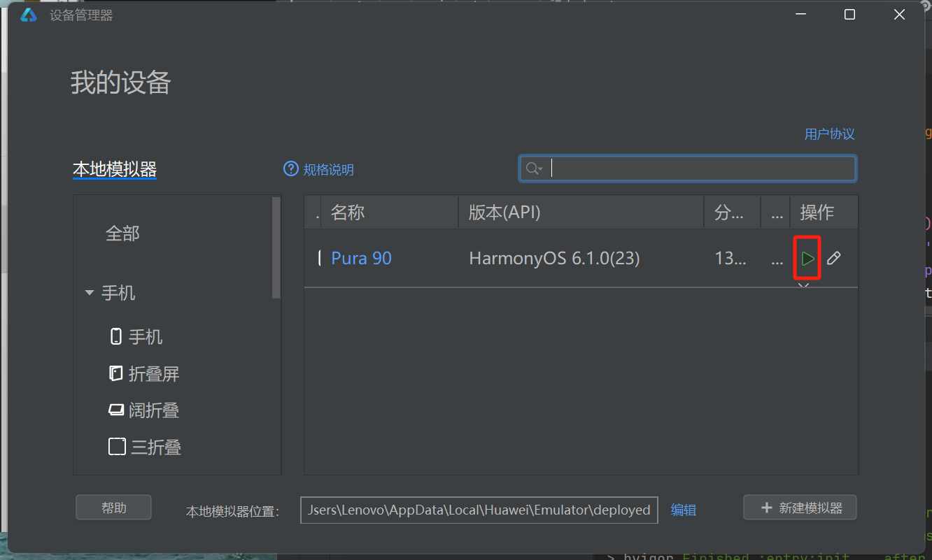Sort by the 版本(API) column header
Image resolution: width=932 pixels, height=560 pixels.
pos(581,212)
